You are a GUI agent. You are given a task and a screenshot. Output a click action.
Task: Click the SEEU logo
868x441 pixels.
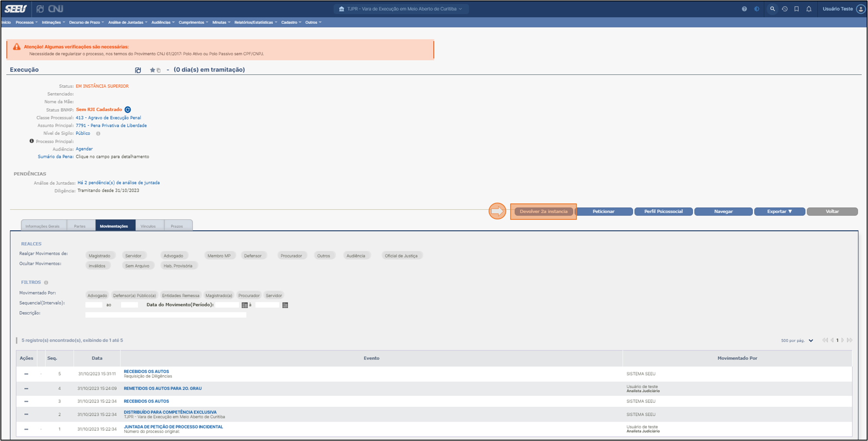(x=16, y=9)
